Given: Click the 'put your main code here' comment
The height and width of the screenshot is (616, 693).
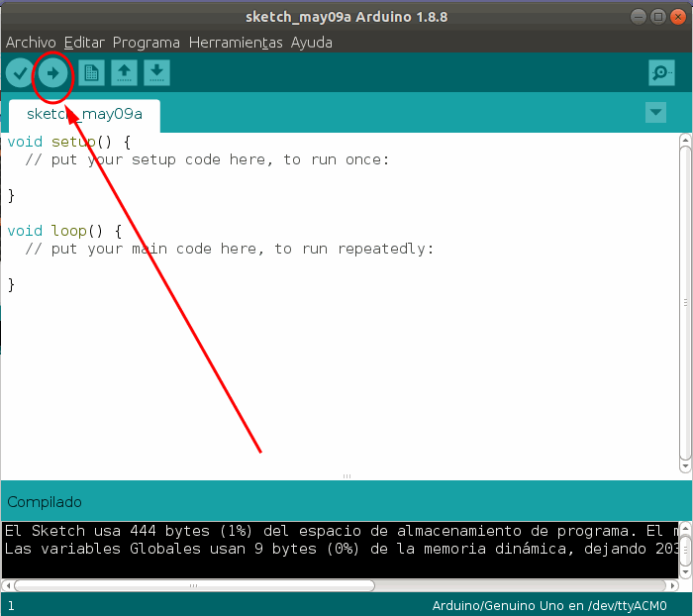Looking at the screenshot, I should click(x=230, y=249).
